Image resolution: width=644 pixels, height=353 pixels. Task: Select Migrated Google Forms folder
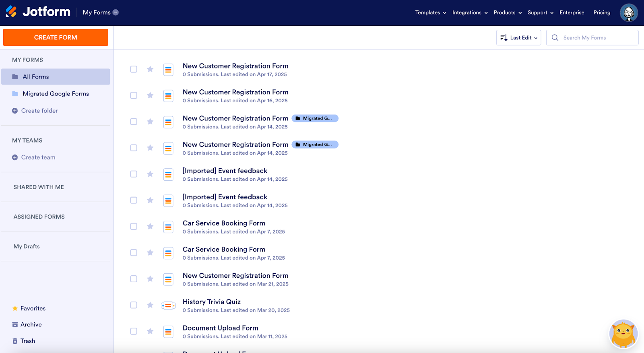coord(56,94)
